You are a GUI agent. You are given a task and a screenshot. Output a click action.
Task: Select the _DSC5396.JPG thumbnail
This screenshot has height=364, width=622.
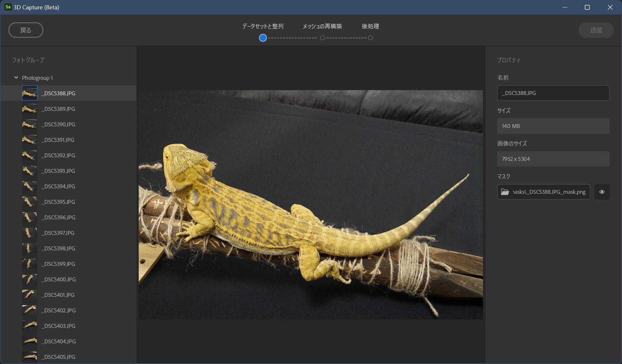coord(29,217)
